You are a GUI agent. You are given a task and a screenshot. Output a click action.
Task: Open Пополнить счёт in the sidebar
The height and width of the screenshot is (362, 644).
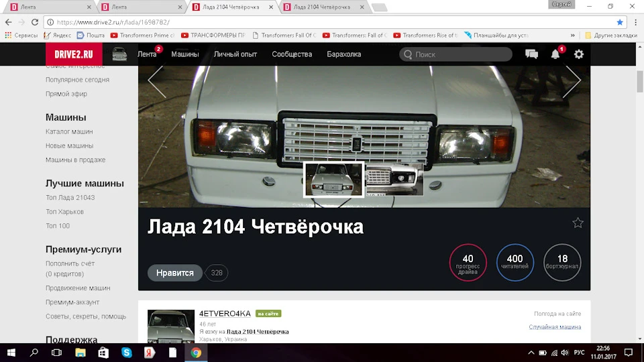(x=70, y=264)
